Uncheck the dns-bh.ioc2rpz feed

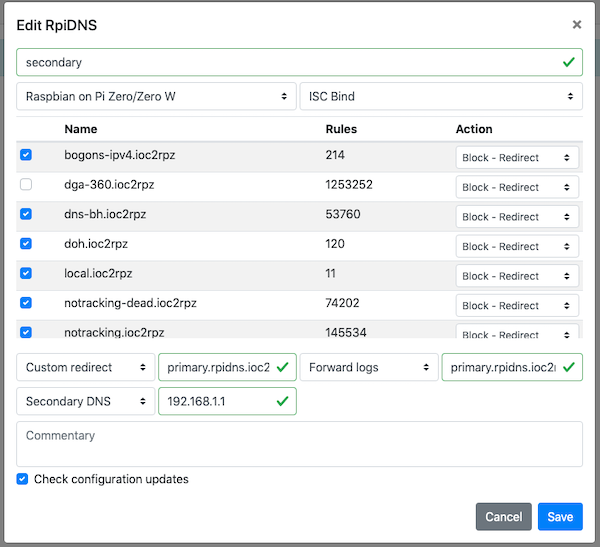pos(26,214)
